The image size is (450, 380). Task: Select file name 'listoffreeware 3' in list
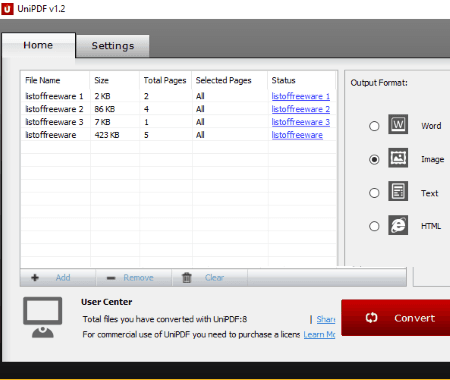[54, 122]
